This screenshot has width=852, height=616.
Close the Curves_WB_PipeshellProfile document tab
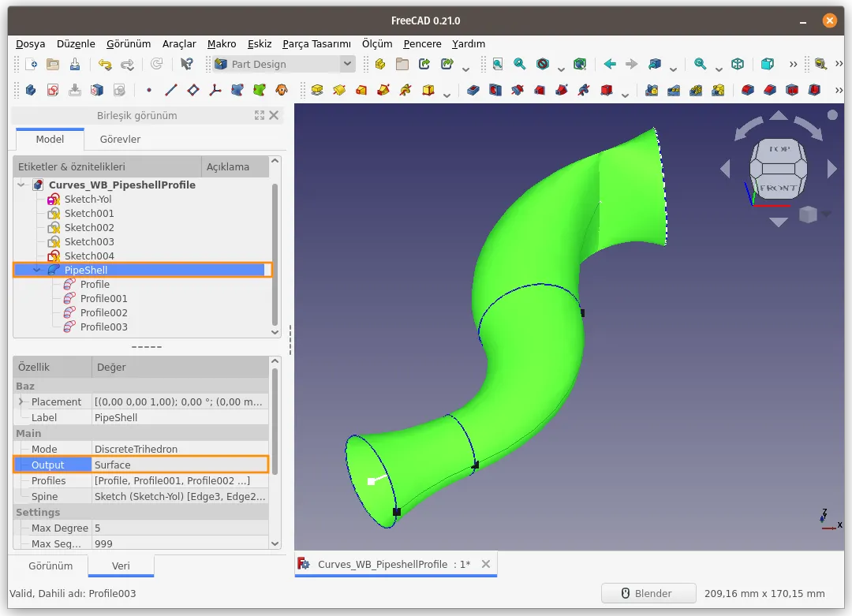point(486,564)
